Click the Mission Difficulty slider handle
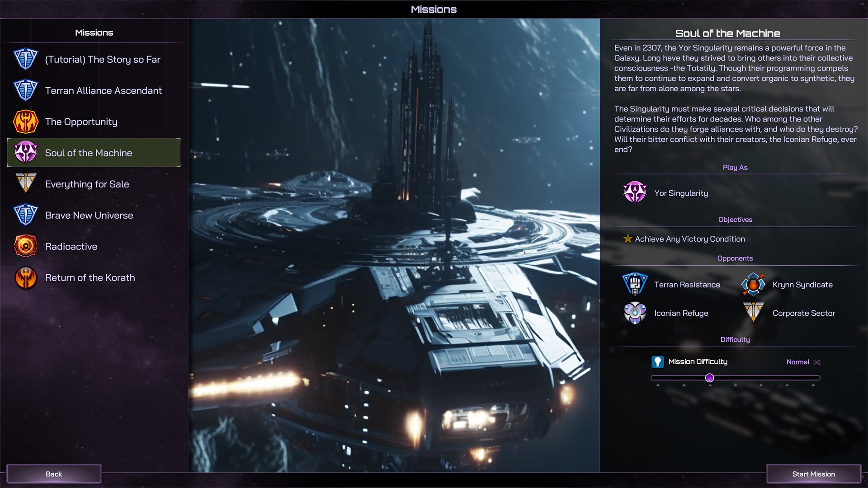The image size is (868, 488). 709,378
